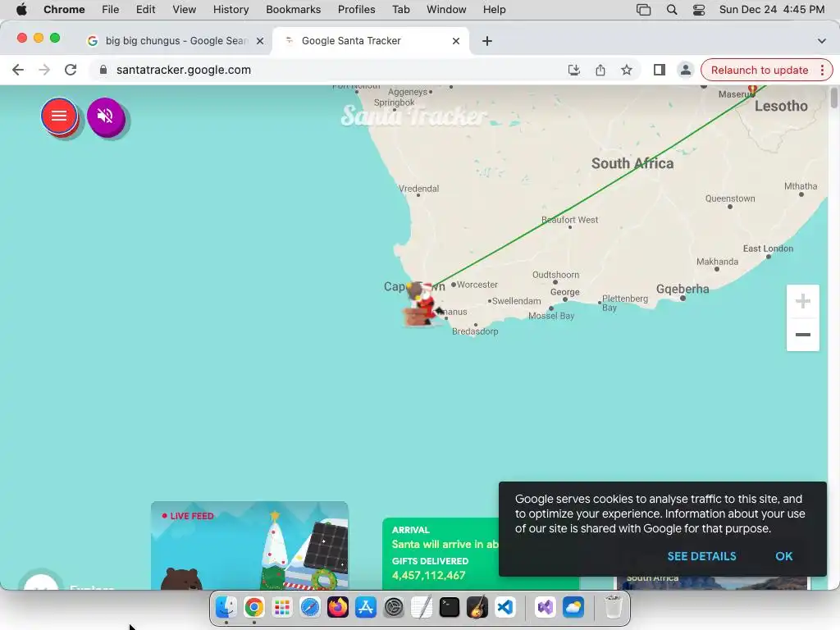Open the App Store from the dock

(x=365, y=608)
